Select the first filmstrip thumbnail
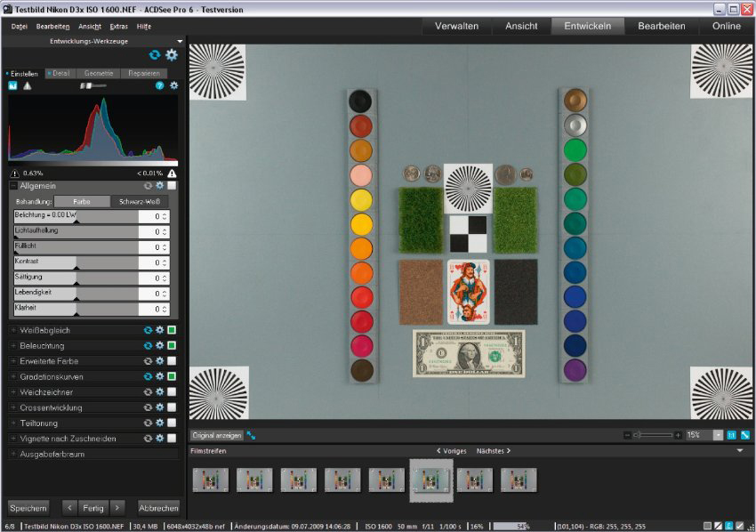This screenshot has width=756, height=532. 211,480
